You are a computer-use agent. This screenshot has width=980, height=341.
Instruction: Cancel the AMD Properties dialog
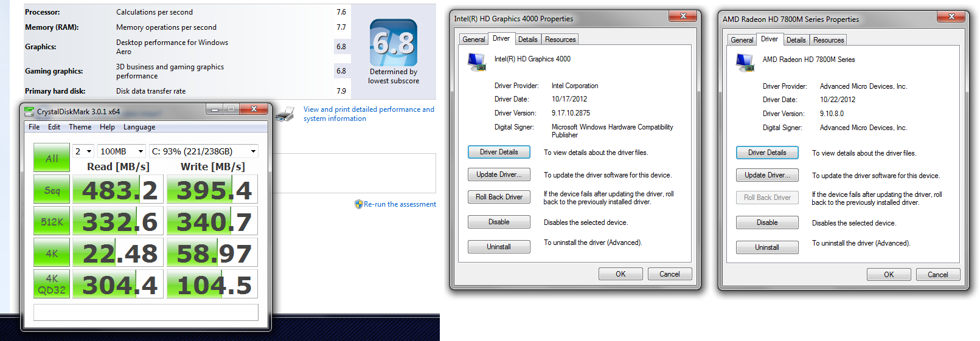pyautogui.click(x=938, y=275)
